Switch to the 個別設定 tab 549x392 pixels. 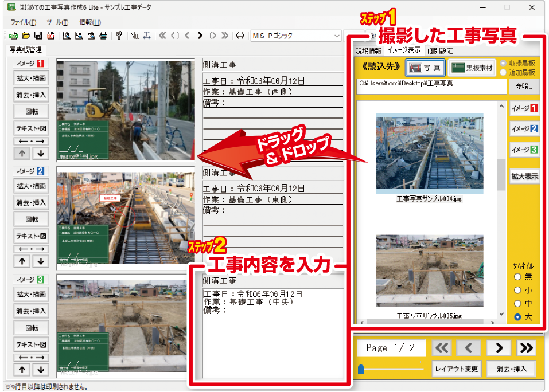(441, 50)
